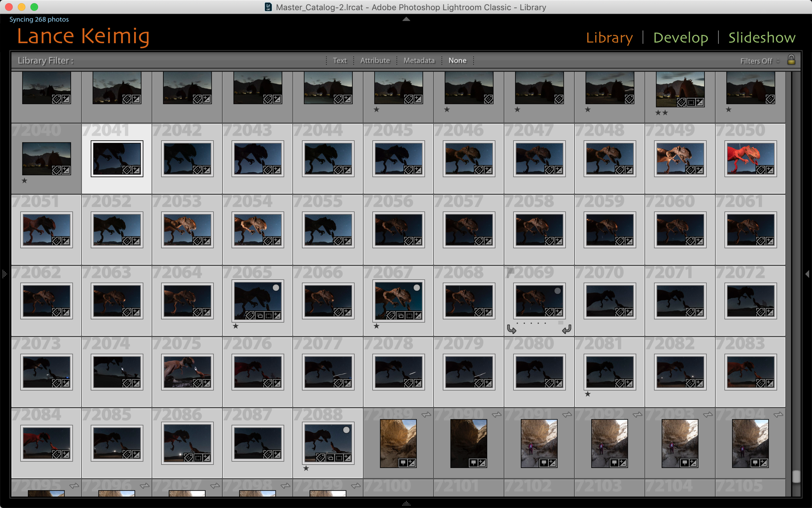Show the bottom filmstrip panel handle
This screenshot has width=812, height=508.
pyautogui.click(x=406, y=503)
